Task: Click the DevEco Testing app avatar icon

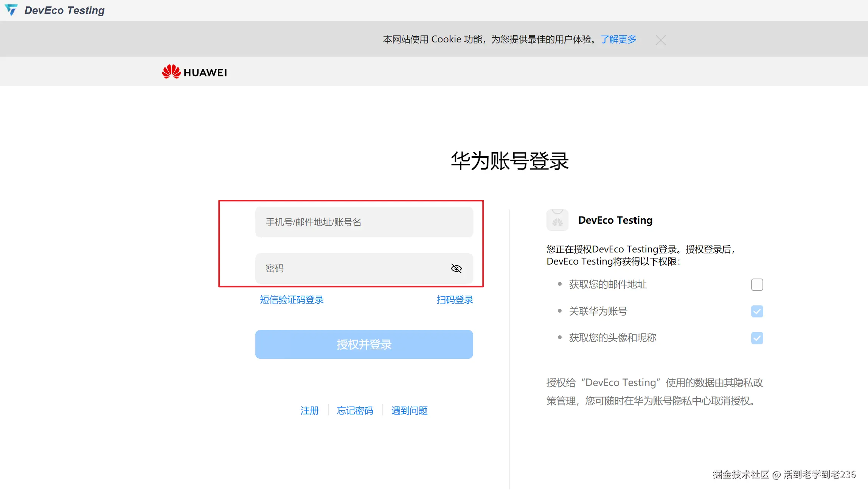Action: (557, 220)
